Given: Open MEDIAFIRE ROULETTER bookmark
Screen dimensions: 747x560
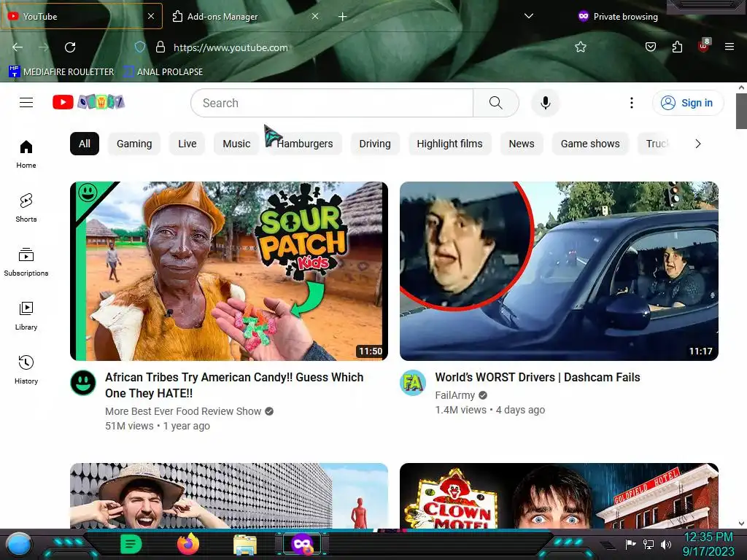Looking at the screenshot, I should (x=61, y=72).
